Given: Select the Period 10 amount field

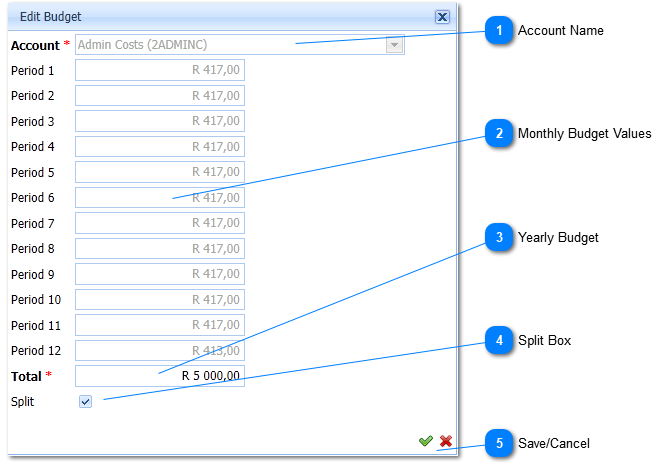Looking at the screenshot, I should tap(160, 299).
